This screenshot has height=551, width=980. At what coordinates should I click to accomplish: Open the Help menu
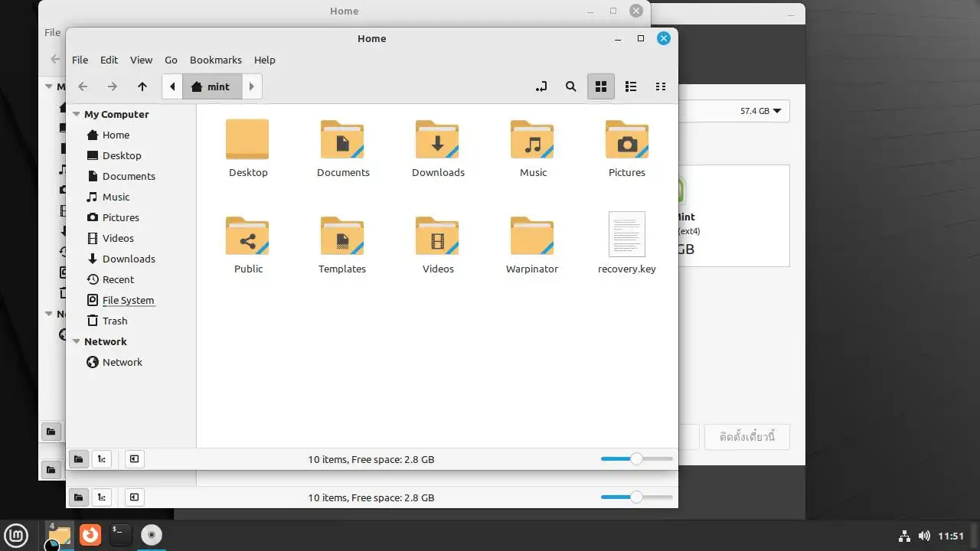point(264,60)
